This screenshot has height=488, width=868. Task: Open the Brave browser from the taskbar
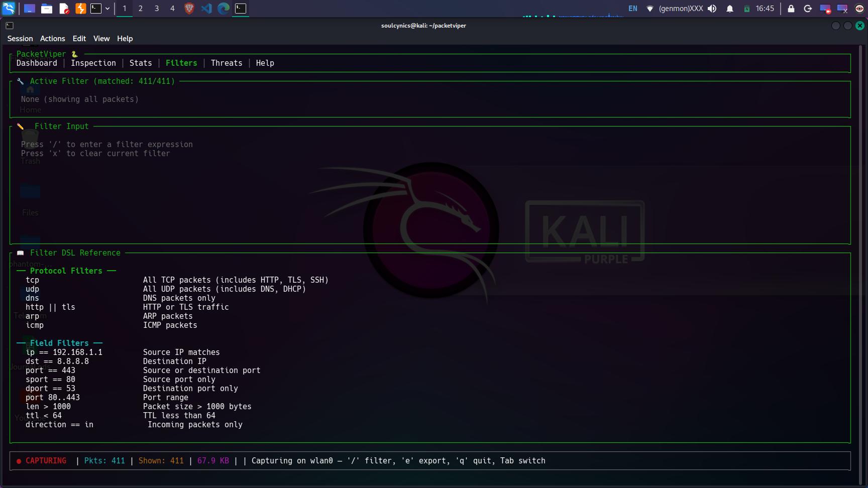pos(189,9)
